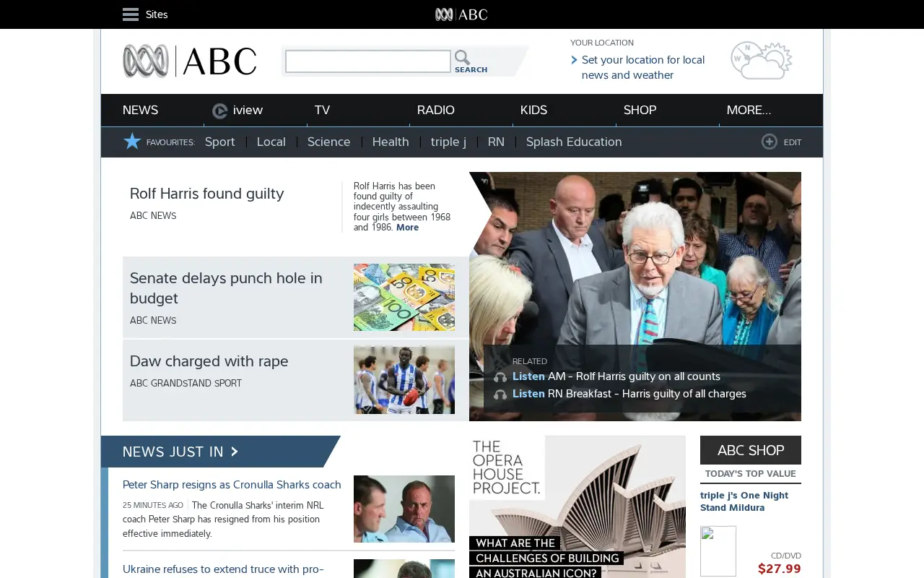This screenshot has height=578, width=924.
Task: Open the KIDS menu
Action: point(533,110)
